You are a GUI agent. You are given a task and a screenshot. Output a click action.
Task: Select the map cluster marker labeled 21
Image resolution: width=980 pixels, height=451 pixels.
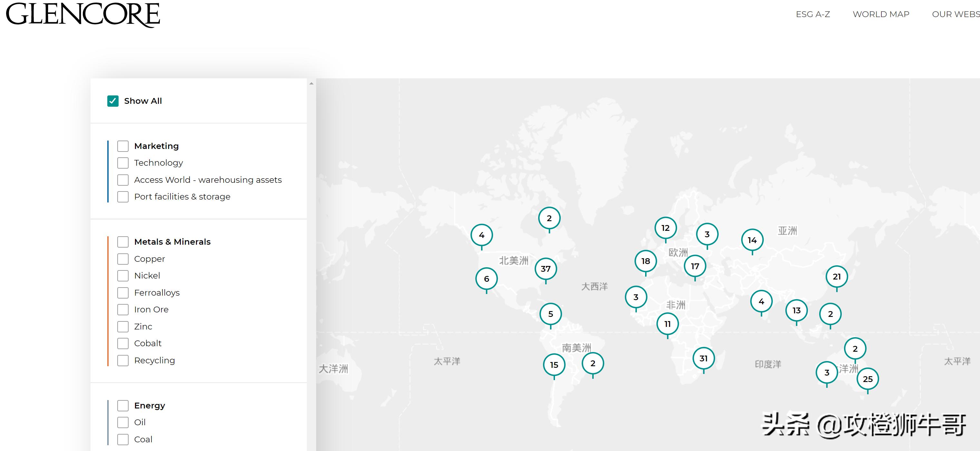point(837,277)
